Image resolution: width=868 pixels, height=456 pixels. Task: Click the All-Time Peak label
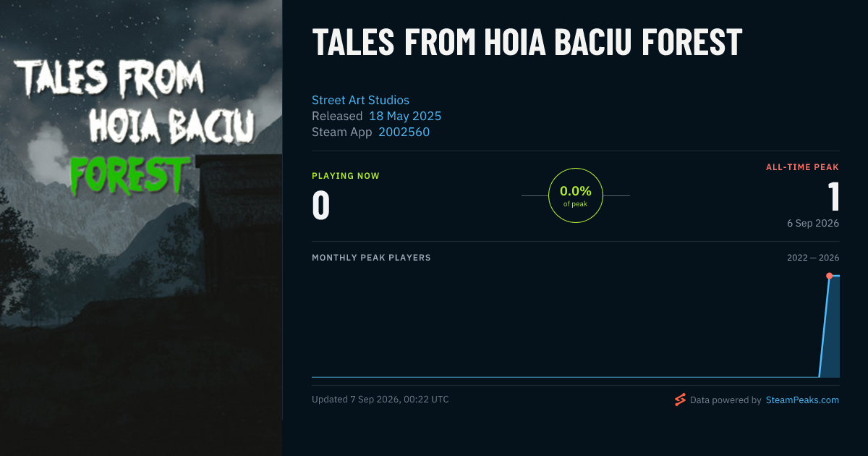tap(802, 167)
